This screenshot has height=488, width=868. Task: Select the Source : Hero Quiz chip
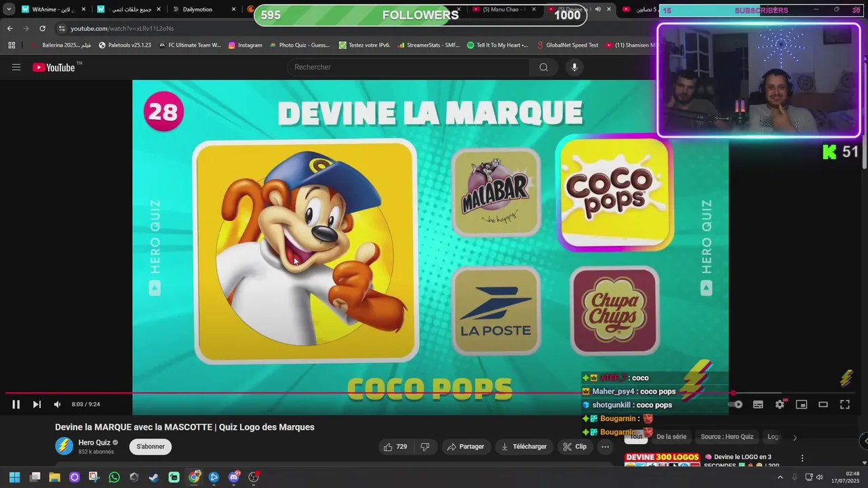coord(727,437)
